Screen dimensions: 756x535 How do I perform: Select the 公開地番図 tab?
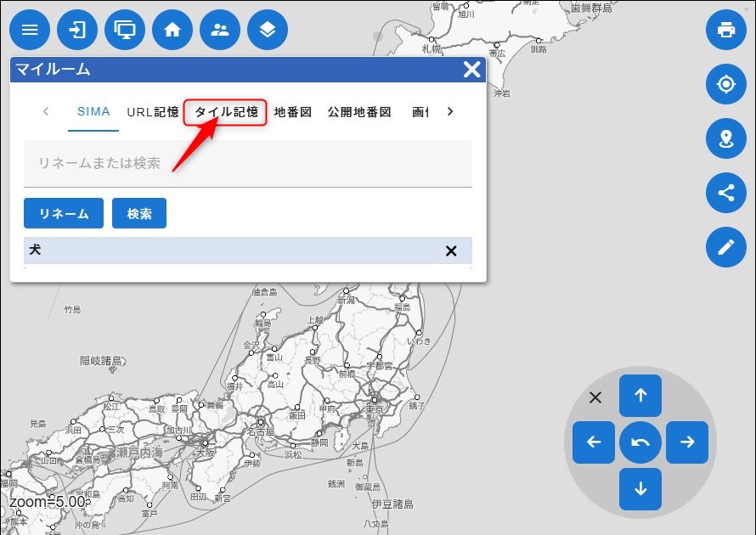coord(359,112)
